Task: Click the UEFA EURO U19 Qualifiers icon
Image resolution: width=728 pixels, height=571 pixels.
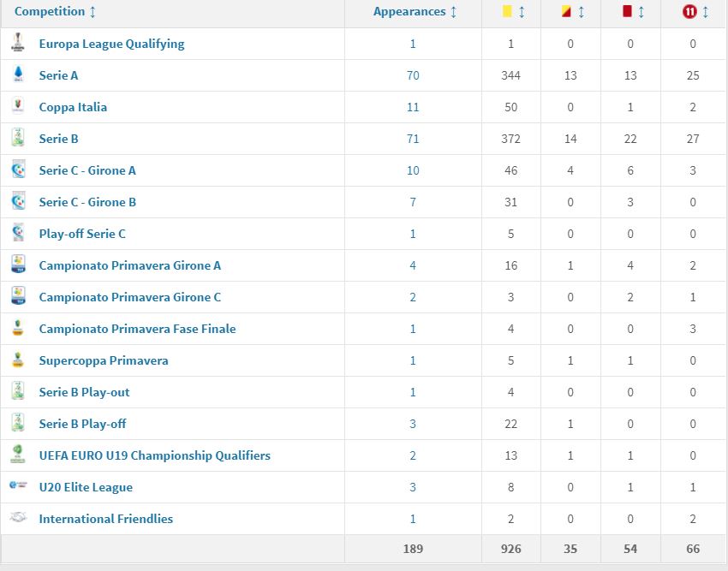Action: point(18,455)
